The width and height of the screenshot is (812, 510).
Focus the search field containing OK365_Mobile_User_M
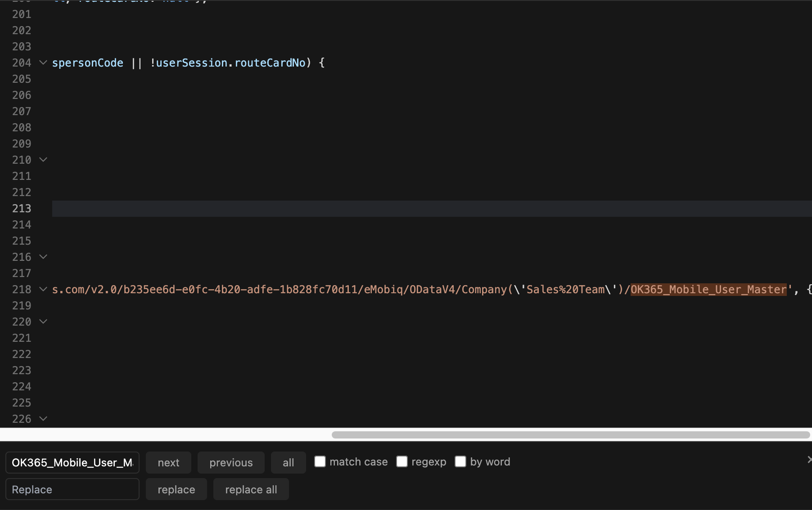pos(72,462)
